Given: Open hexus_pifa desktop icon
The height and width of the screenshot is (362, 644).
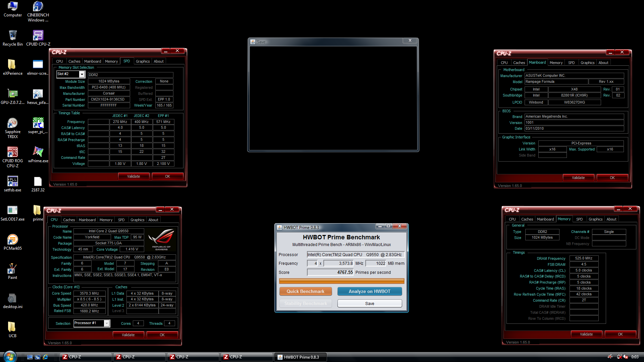Looking at the screenshot, I should [x=38, y=96].
